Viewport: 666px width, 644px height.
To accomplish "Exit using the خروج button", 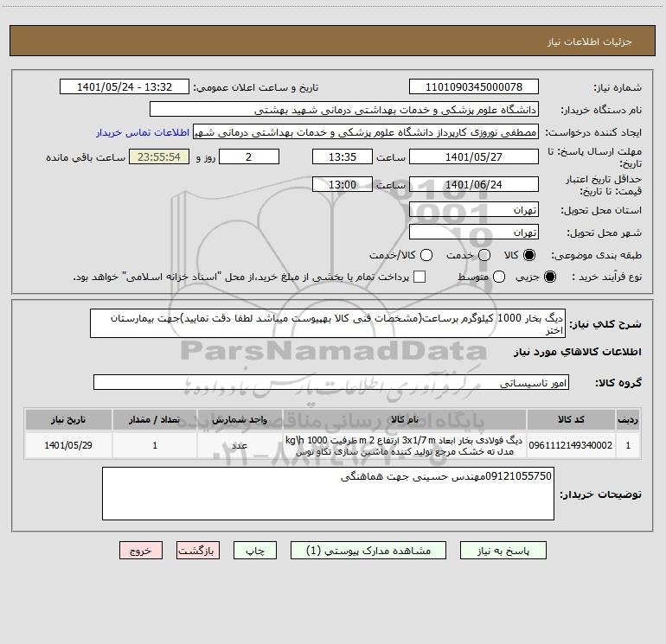I will 141,550.
